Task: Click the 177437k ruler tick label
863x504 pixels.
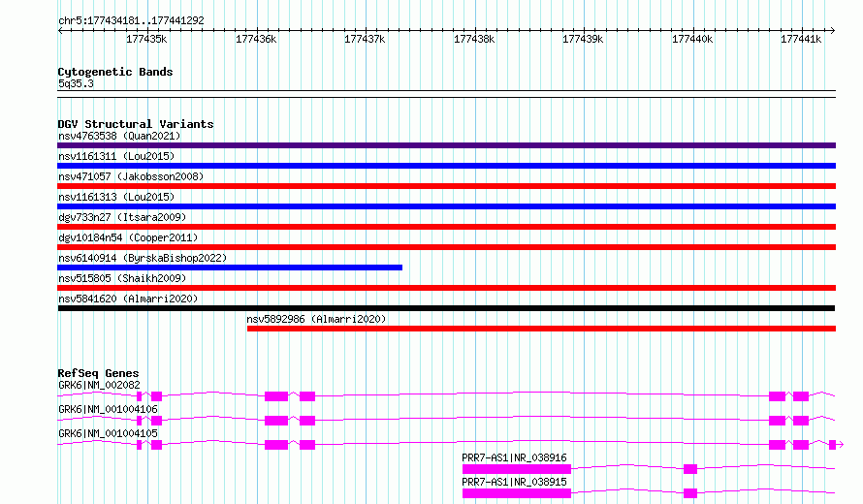Action: click(x=365, y=39)
